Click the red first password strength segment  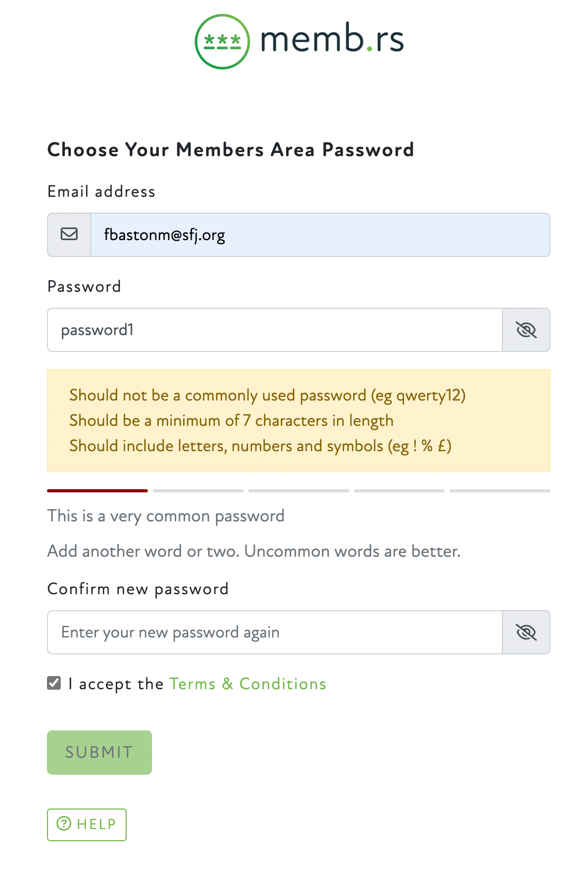click(x=97, y=491)
